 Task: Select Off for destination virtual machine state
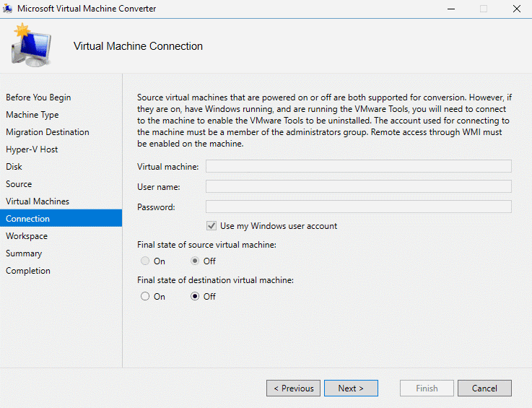(195, 297)
